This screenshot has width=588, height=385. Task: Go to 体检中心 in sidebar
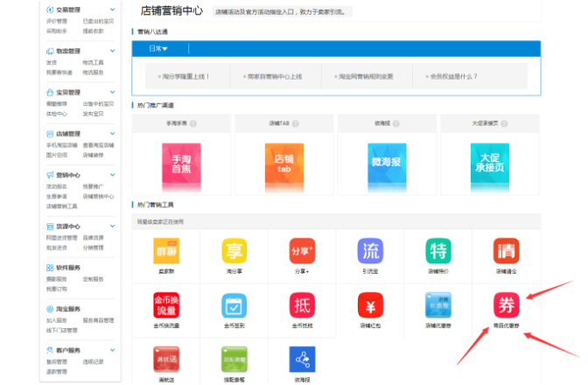pyautogui.click(x=57, y=114)
